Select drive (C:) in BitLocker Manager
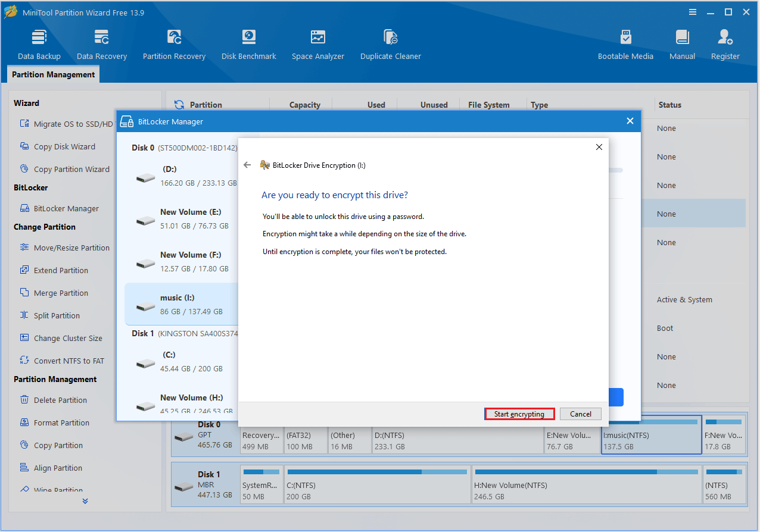This screenshot has width=760, height=532. 182,362
